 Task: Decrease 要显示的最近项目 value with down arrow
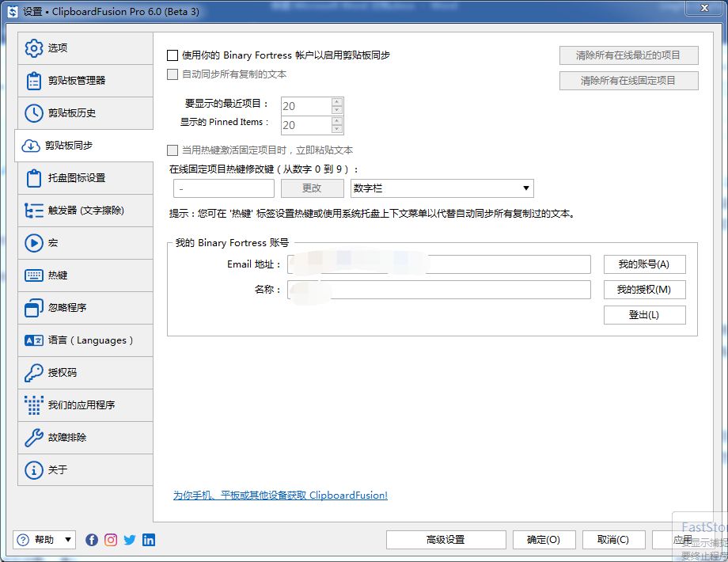click(x=337, y=110)
